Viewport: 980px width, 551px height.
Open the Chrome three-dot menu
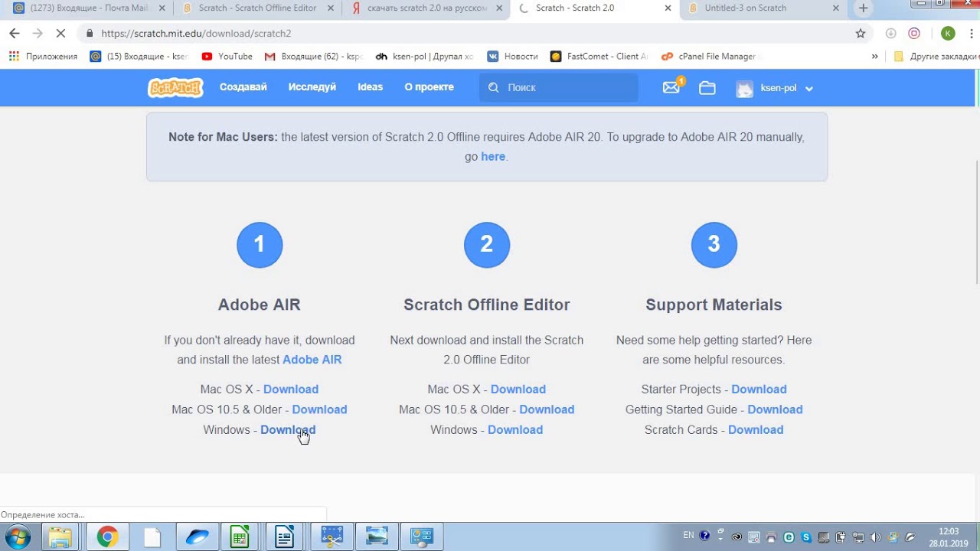click(x=970, y=34)
